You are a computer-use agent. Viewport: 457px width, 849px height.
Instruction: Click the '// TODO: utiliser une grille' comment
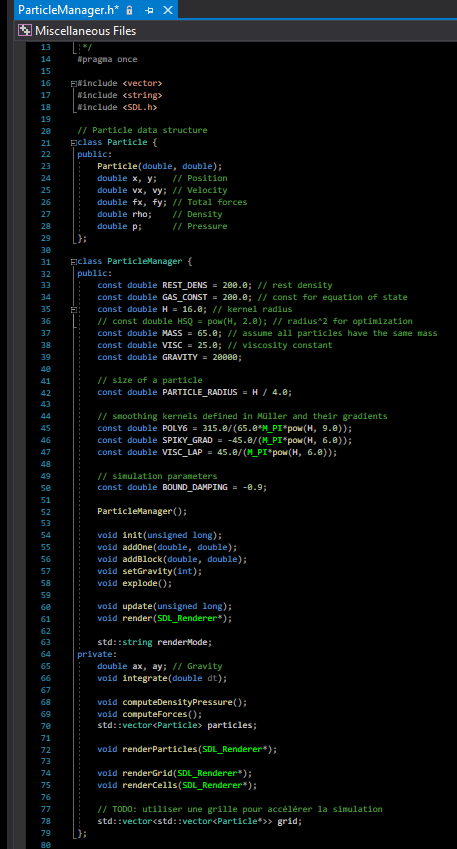click(x=240, y=809)
